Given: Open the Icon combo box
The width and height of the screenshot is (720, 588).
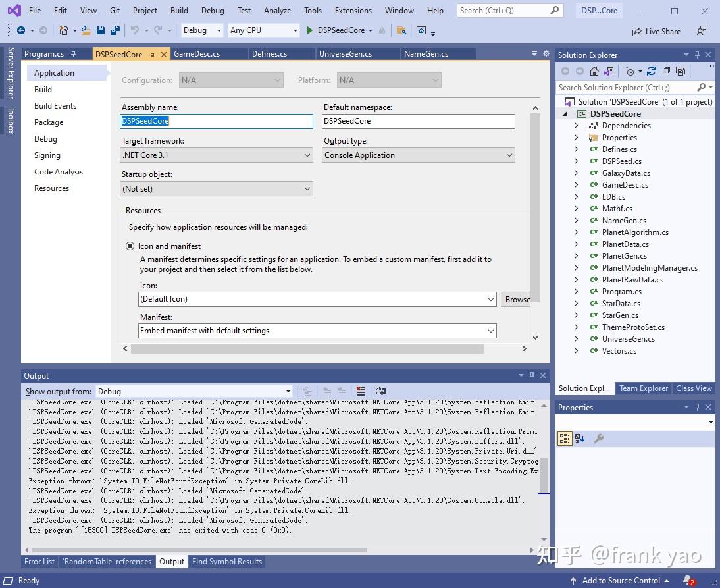Looking at the screenshot, I should point(317,299).
